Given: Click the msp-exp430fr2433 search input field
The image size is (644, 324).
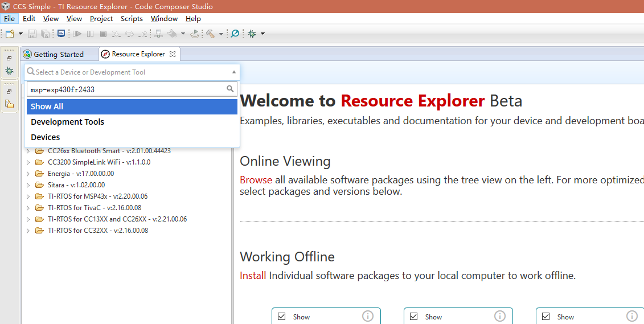Looking at the screenshot, I should pos(132,89).
